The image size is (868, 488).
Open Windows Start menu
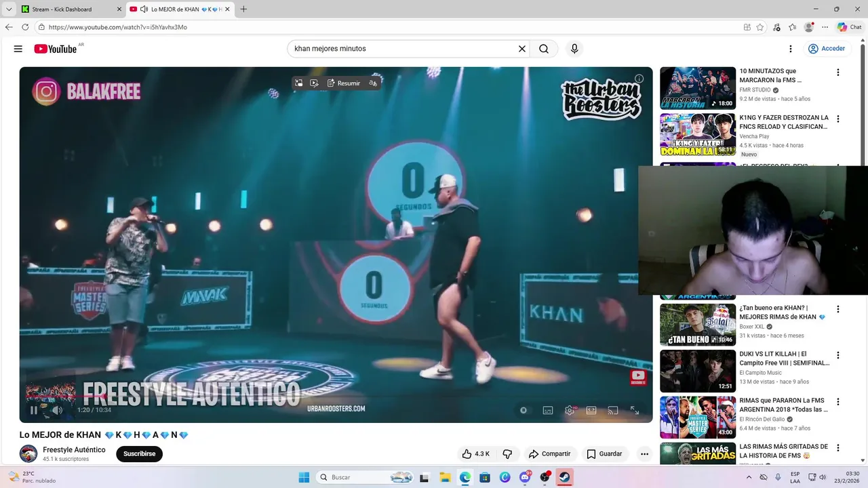(x=304, y=477)
